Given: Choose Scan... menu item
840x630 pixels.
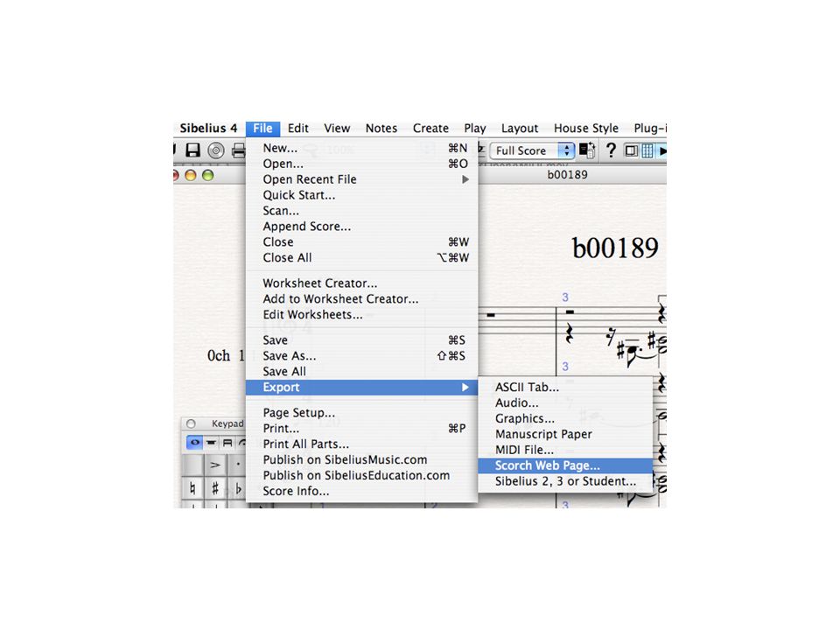Looking at the screenshot, I should pyautogui.click(x=361, y=211).
